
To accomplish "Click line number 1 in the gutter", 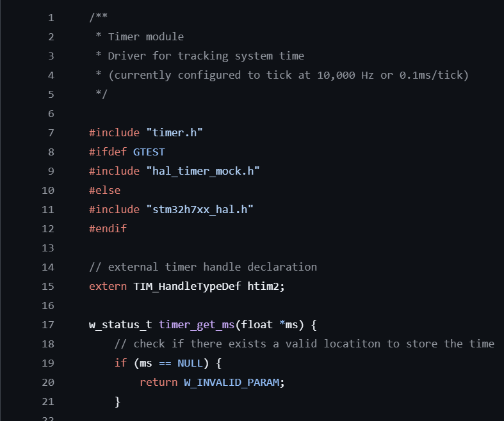I will coord(51,17).
